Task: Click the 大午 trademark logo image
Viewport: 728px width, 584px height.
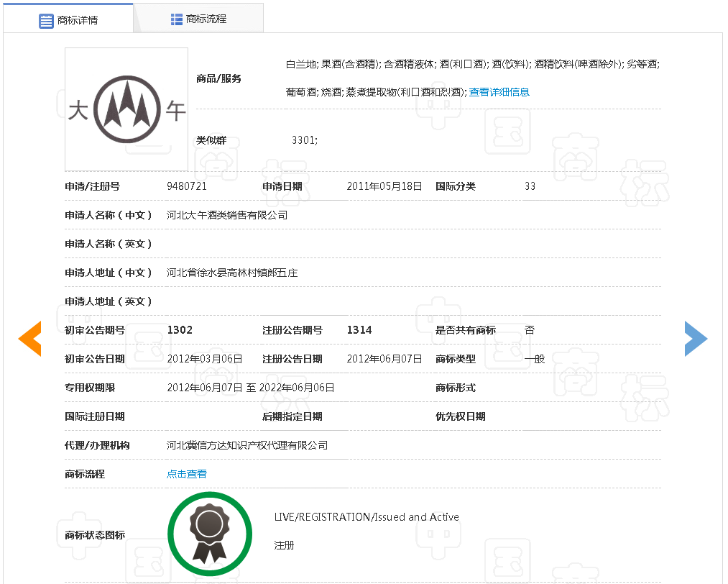Action: tap(126, 109)
